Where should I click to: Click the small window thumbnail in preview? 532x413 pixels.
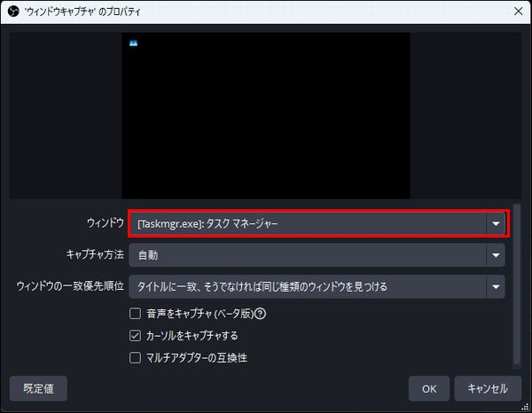(133, 43)
